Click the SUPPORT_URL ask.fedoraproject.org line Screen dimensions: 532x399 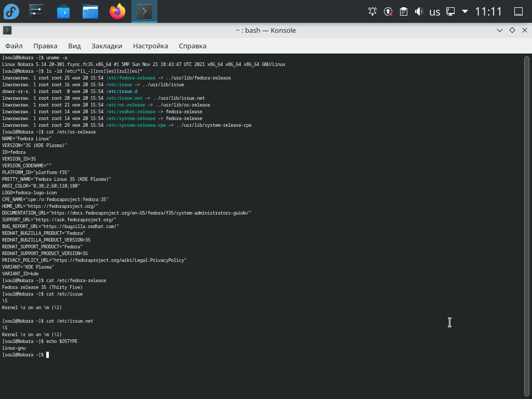tap(59, 220)
